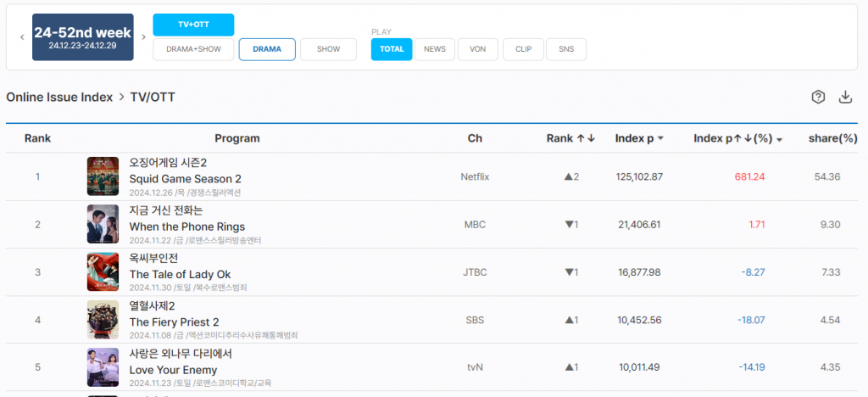The height and width of the screenshot is (397, 868).
Task: Click the Korean title 열혈사제2
Action: click(x=153, y=305)
